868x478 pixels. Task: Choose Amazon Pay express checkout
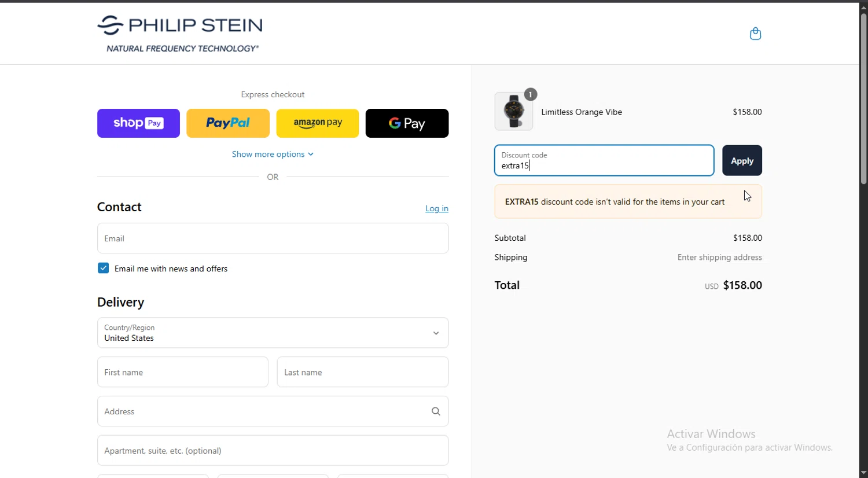coord(318,123)
